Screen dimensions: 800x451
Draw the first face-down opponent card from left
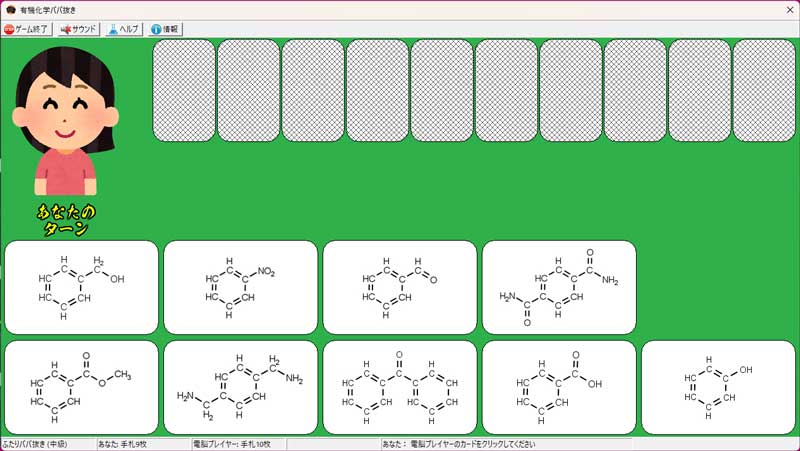click(184, 90)
